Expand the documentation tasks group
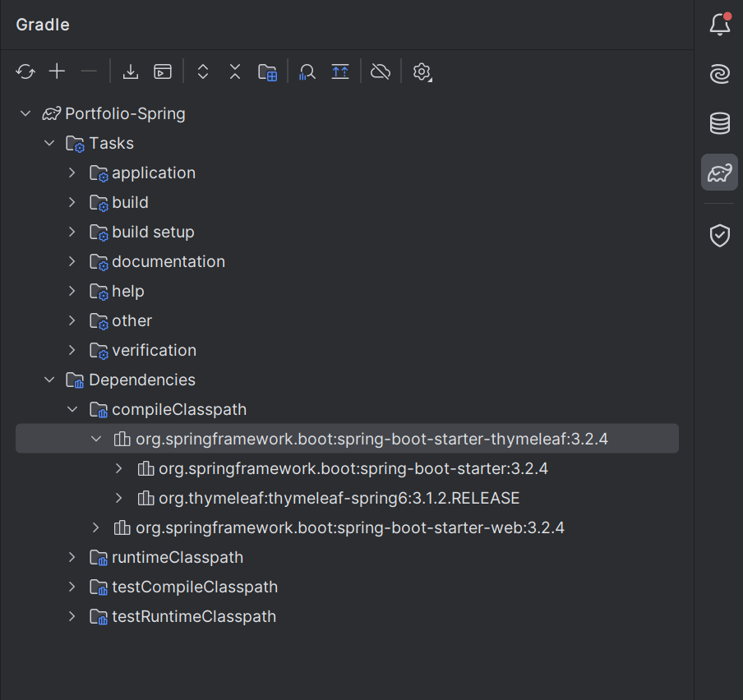The image size is (743, 700). [x=72, y=261]
